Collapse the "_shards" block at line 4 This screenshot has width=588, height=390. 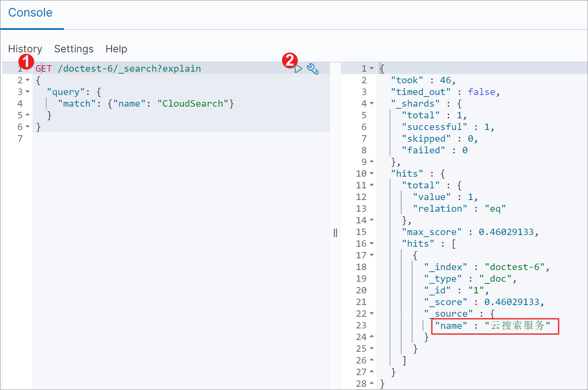pos(371,103)
